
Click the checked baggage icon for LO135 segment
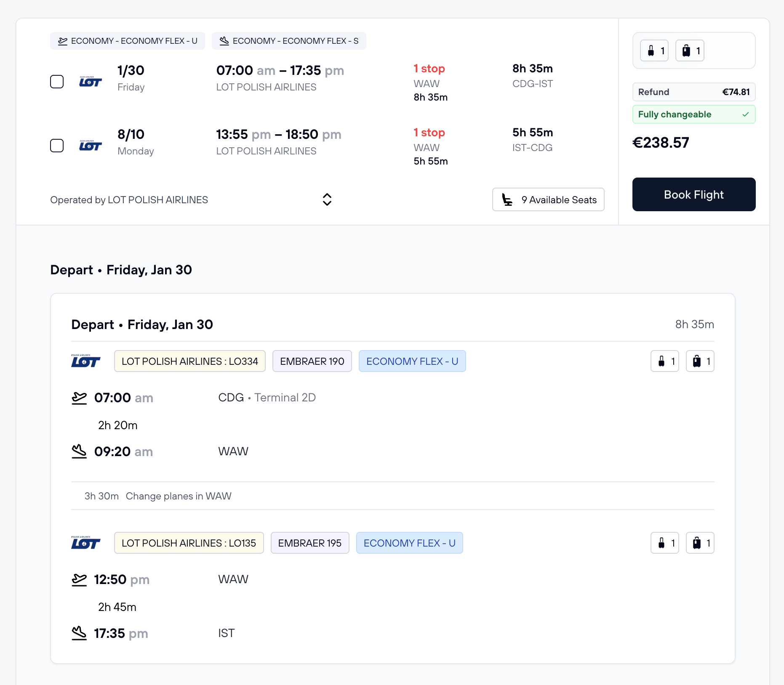(699, 543)
